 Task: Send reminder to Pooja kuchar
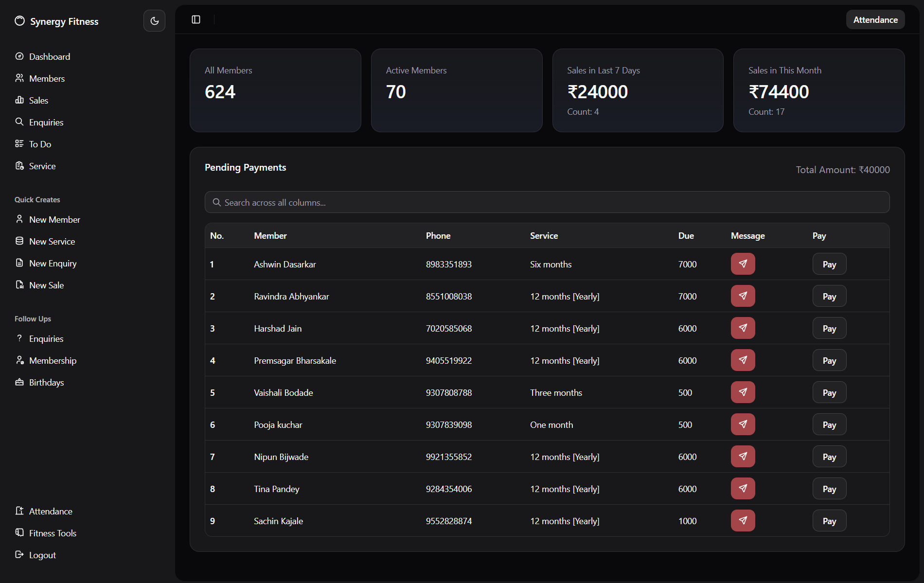tap(743, 424)
